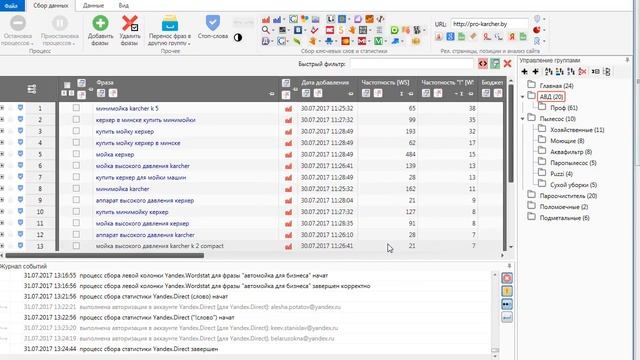Check the box for мойка высокого давления karcher
640x360 pixels.
(76, 165)
